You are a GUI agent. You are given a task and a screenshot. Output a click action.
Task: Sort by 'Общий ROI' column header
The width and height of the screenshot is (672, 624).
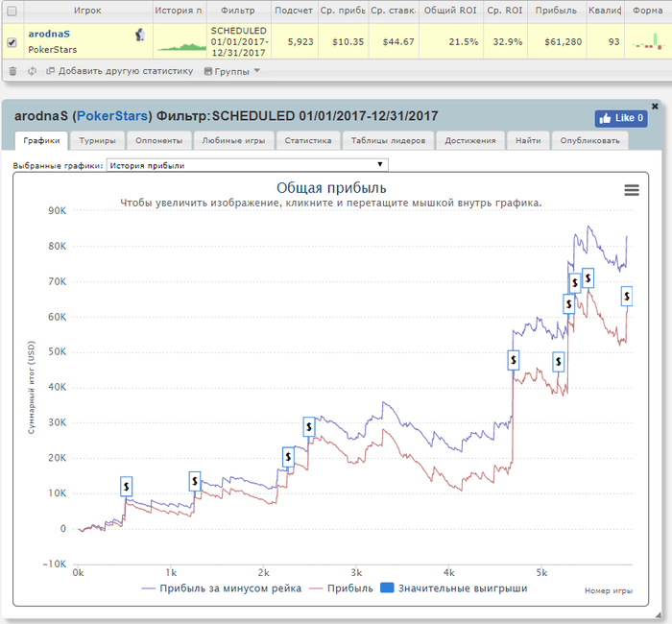(x=450, y=11)
